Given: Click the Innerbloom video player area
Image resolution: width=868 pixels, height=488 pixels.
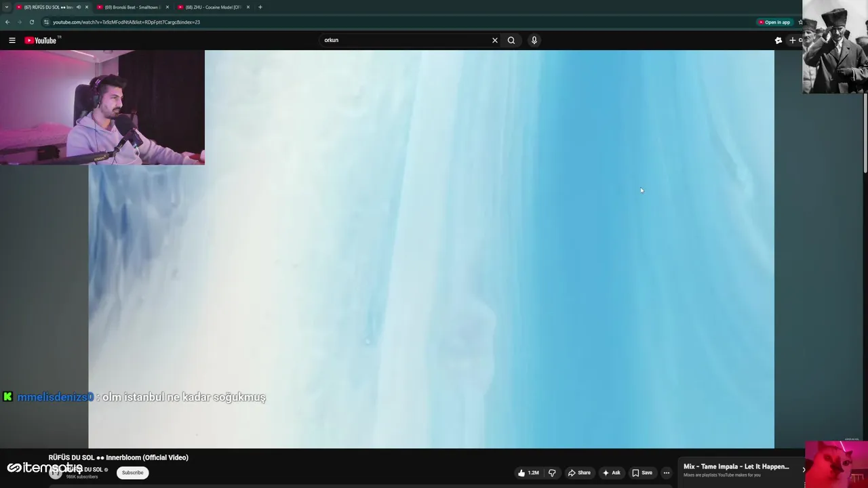Looking at the screenshot, I should tap(431, 249).
